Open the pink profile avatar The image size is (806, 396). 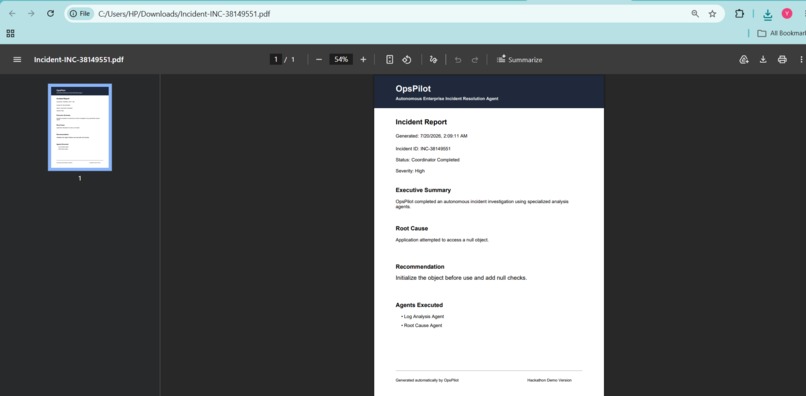[787, 14]
